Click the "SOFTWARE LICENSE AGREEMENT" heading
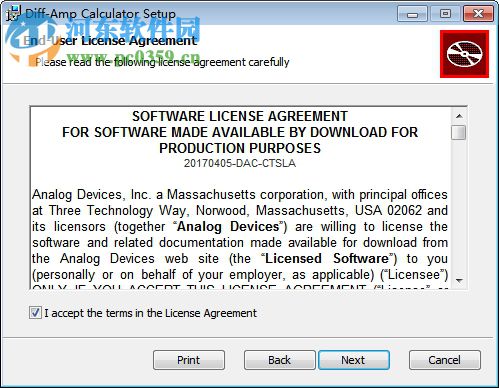The width and height of the screenshot is (499, 388). [x=240, y=116]
